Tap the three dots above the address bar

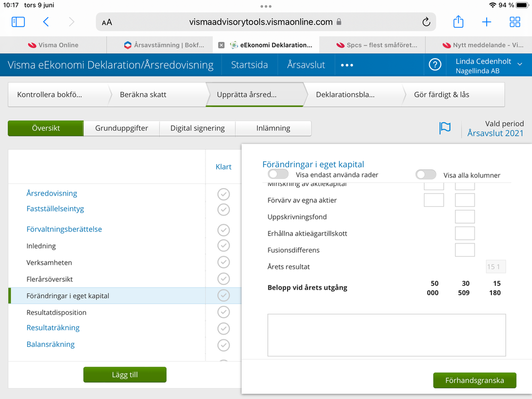coord(266,6)
